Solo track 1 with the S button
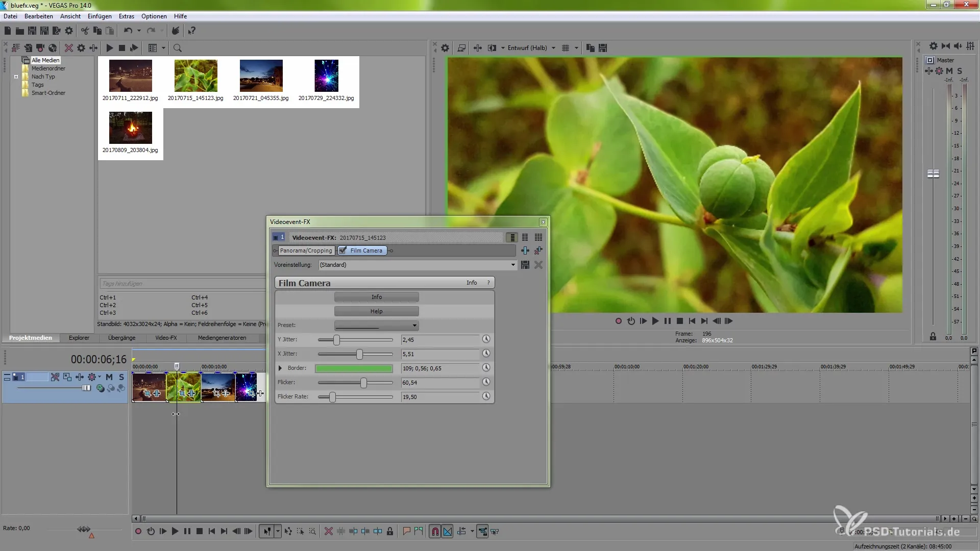The image size is (980, 551). [x=121, y=377]
